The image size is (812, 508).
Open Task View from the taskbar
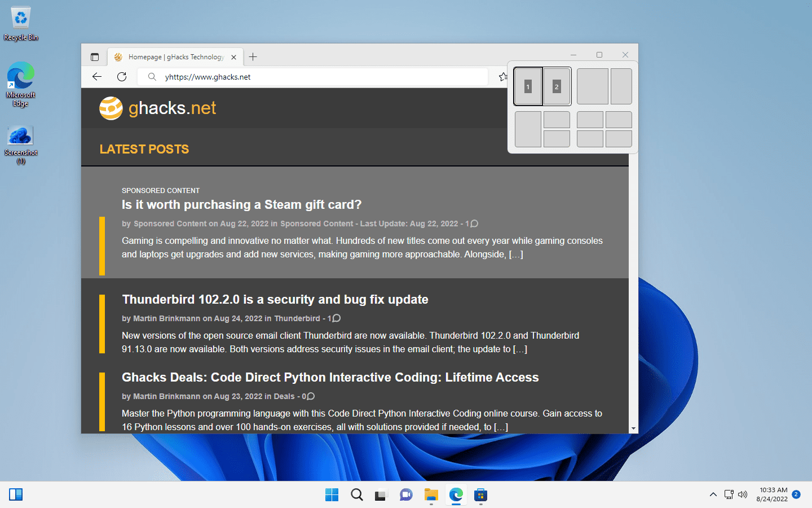pos(381,495)
